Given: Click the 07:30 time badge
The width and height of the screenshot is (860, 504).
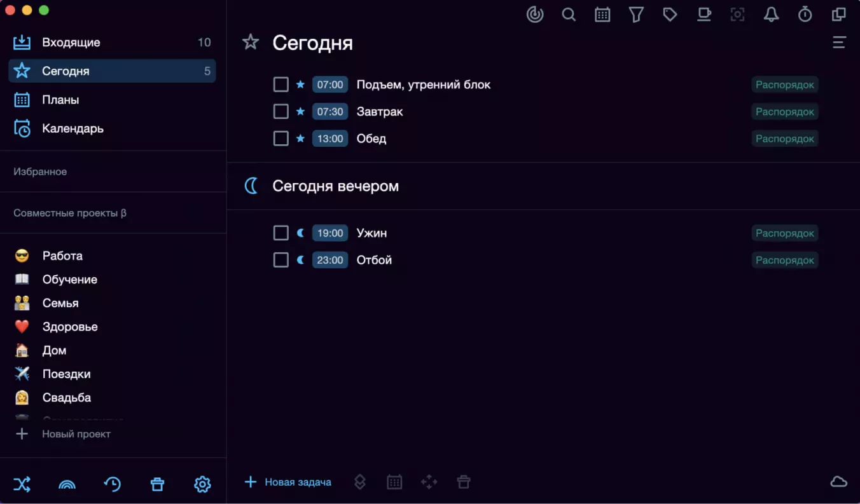Looking at the screenshot, I should pyautogui.click(x=330, y=112).
